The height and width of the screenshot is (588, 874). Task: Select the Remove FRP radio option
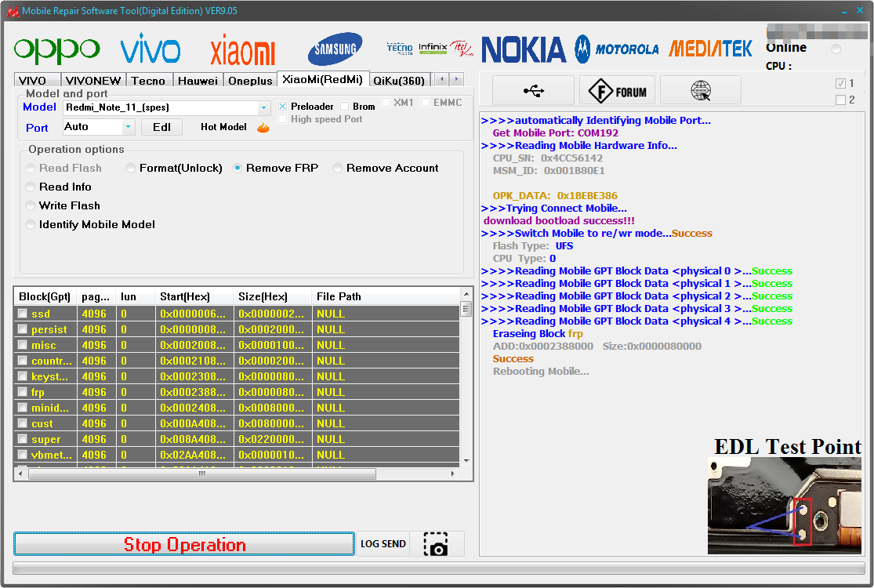[x=238, y=169]
